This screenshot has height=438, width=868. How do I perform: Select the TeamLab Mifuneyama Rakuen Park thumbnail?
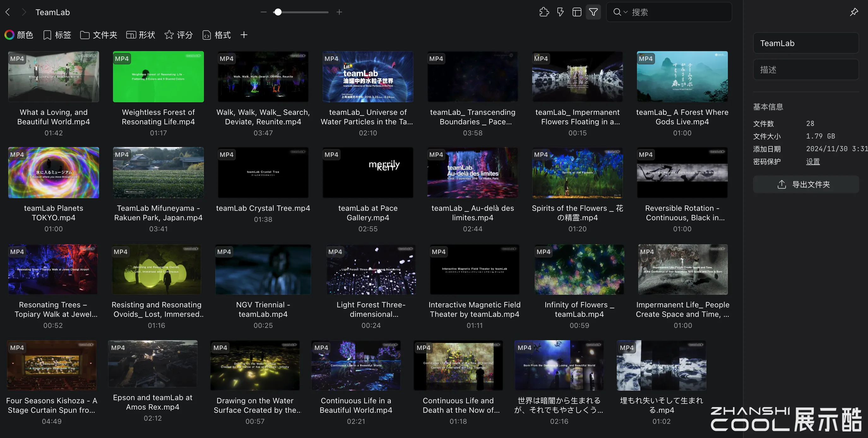158,173
